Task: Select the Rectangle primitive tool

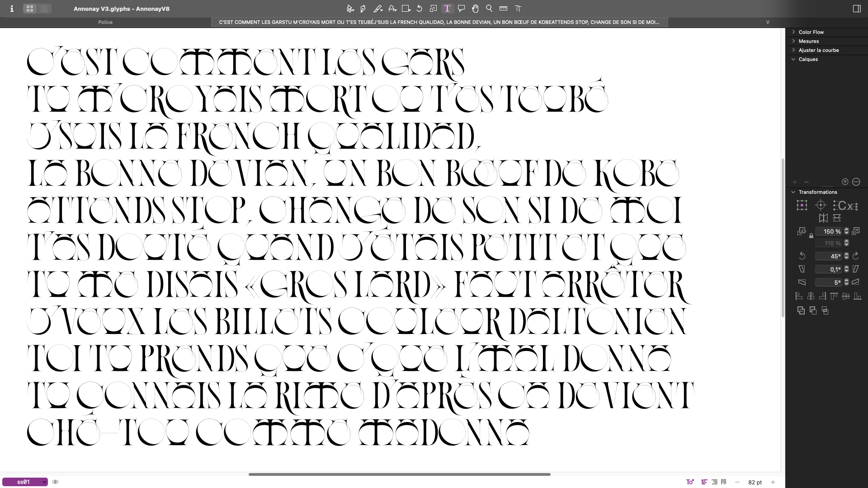Action: (406, 9)
